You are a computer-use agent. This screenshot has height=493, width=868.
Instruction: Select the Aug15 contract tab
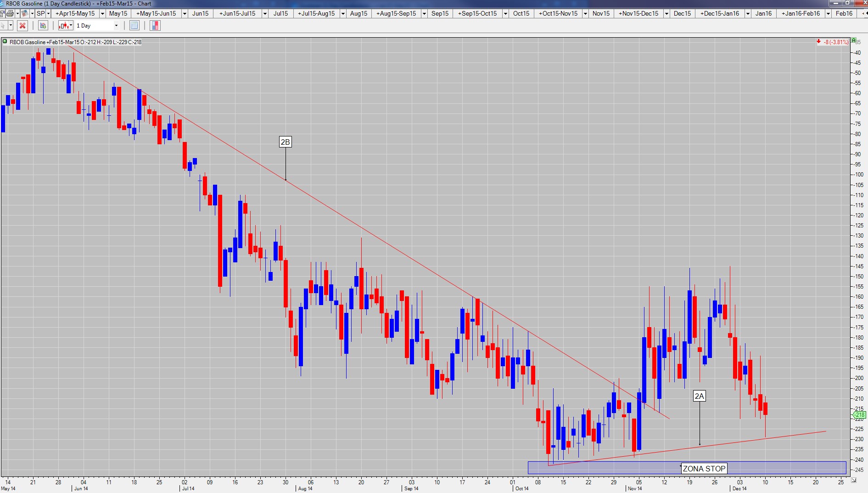click(x=359, y=14)
